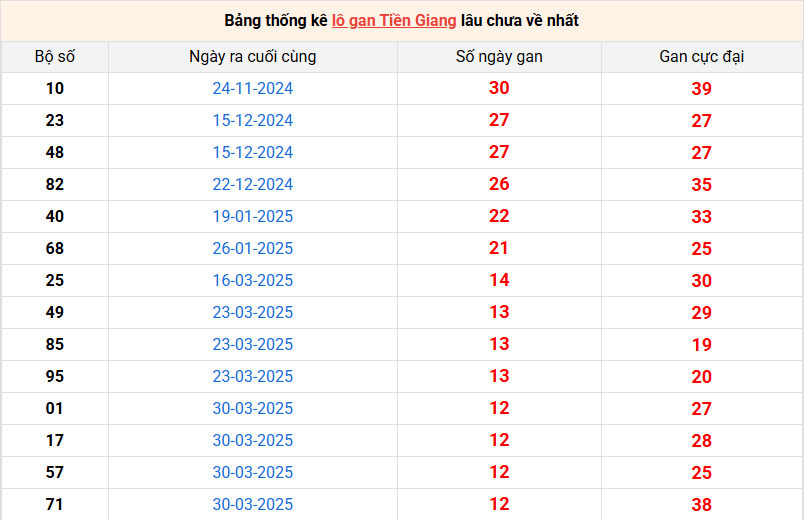
Task: Select the date 24-11-2024
Action: coord(252,88)
